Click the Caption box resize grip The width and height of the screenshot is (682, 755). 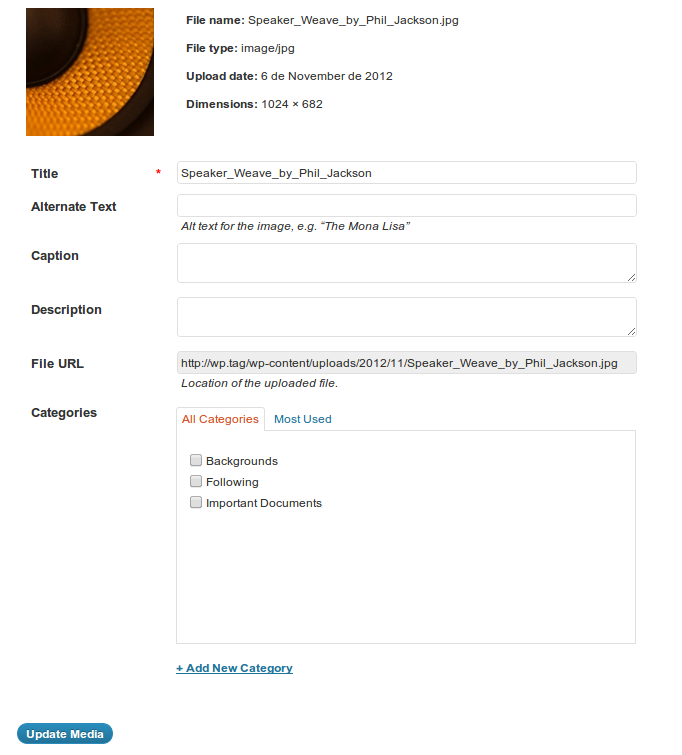click(631, 277)
